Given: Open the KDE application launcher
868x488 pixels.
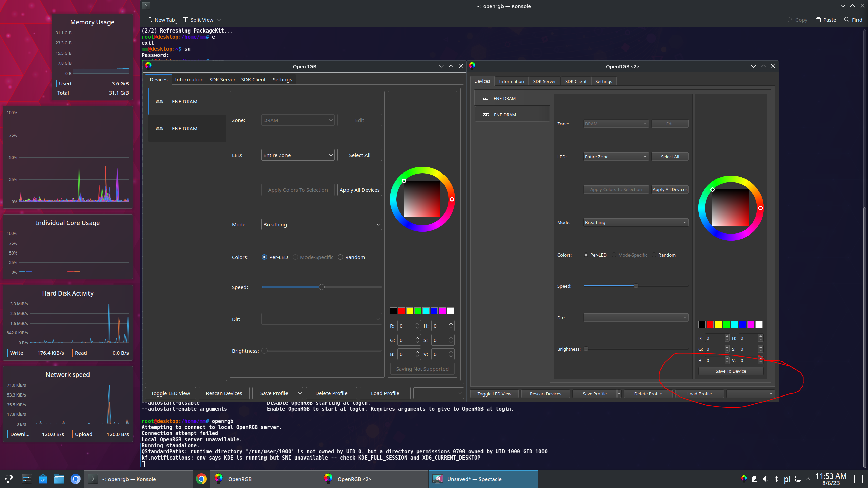Looking at the screenshot, I should click(9, 479).
